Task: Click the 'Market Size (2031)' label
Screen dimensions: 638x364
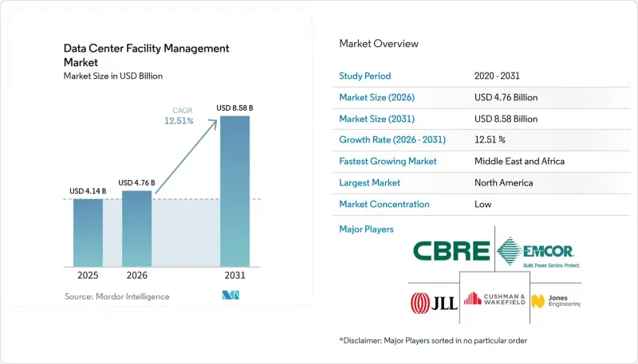Action: tap(376, 119)
